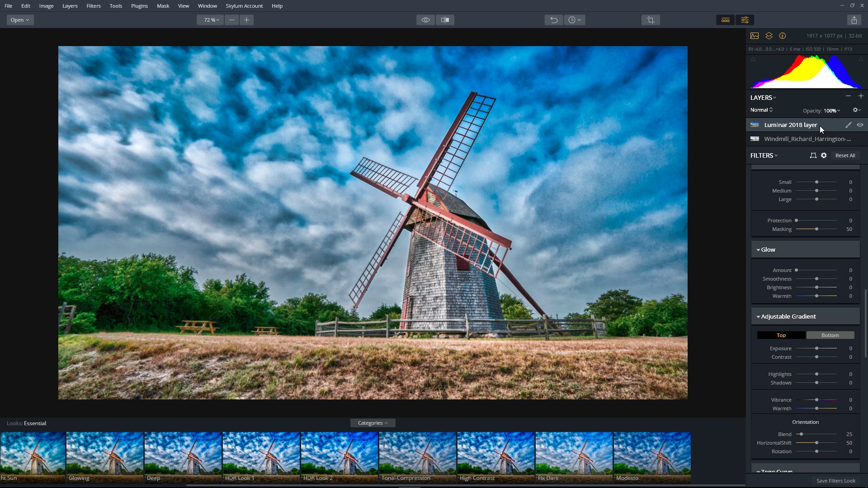This screenshot has height=488, width=868.
Task: Click the export share icon
Action: pos(854,20)
